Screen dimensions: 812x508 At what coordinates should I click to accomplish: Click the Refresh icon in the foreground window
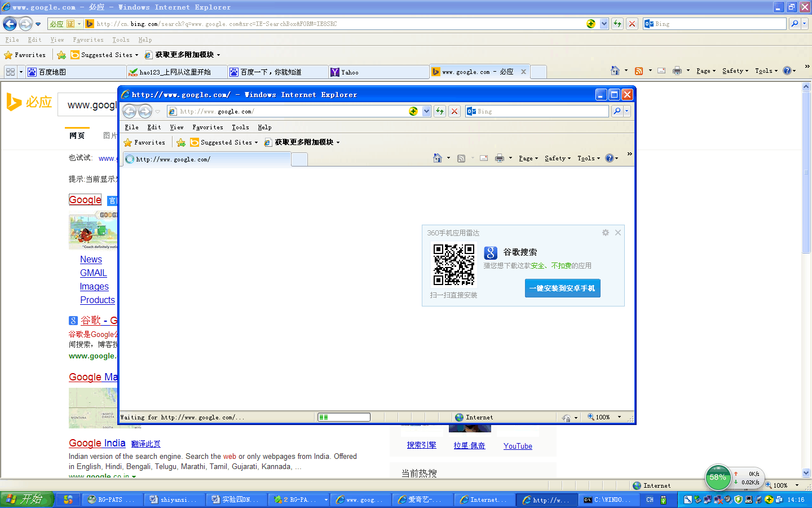click(x=440, y=111)
